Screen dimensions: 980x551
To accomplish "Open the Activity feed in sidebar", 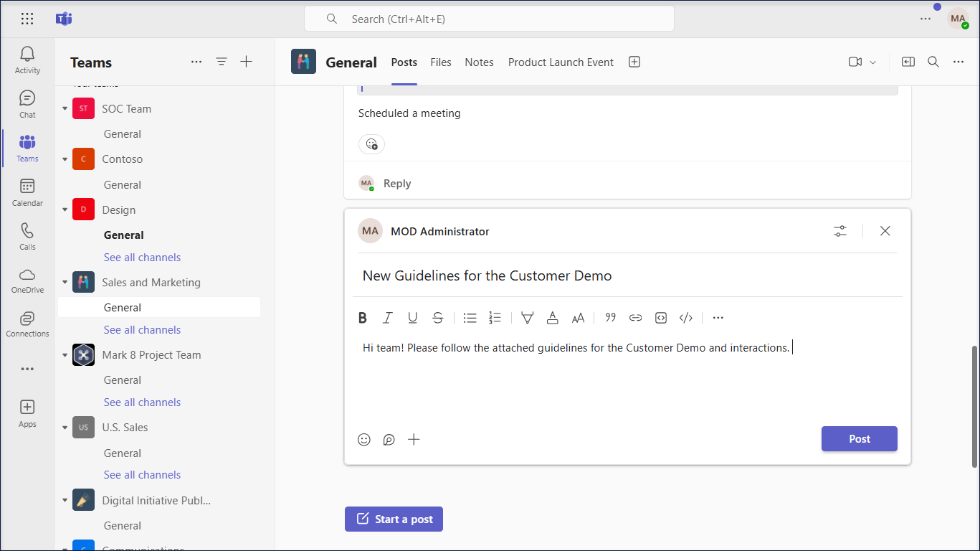I will [x=27, y=60].
